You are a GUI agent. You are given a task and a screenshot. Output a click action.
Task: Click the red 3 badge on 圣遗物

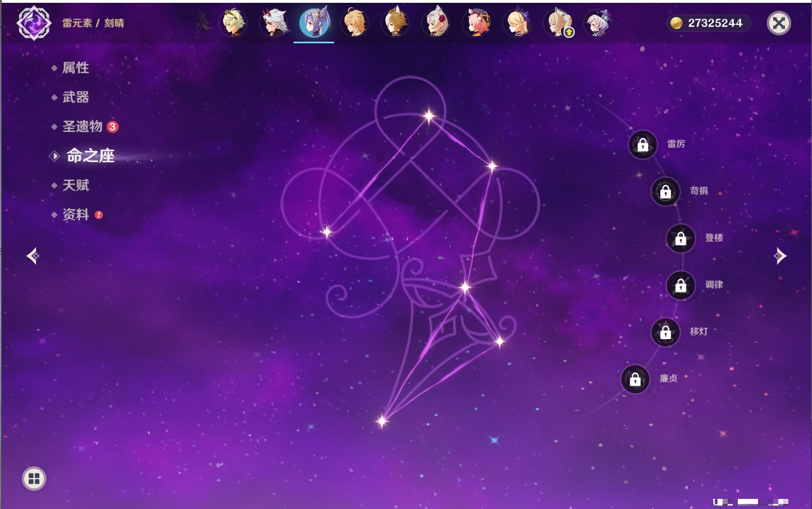click(112, 127)
